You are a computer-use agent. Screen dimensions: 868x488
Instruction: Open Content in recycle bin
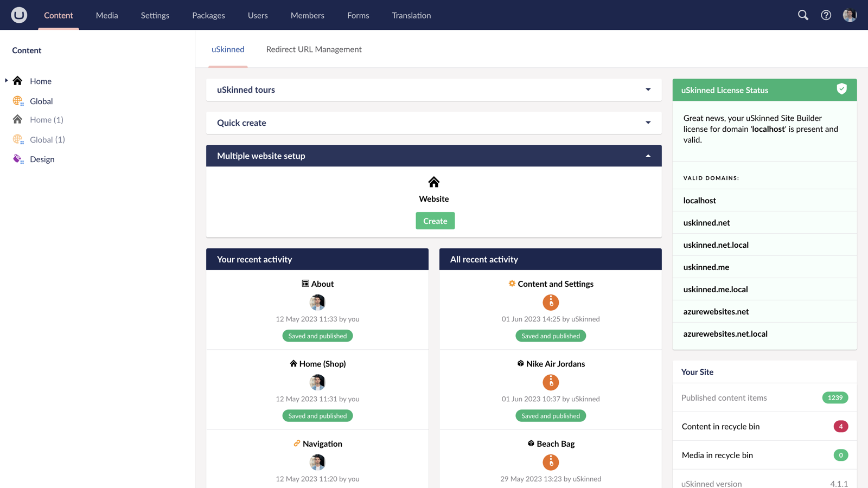pyautogui.click(x=720, y=426)
